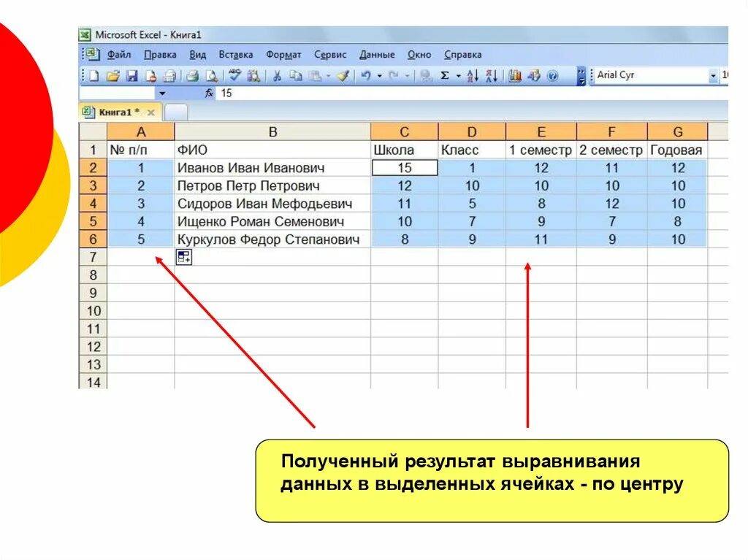
Task: Click the Paste clipboard icon
Action: click(x=315, y=75)
